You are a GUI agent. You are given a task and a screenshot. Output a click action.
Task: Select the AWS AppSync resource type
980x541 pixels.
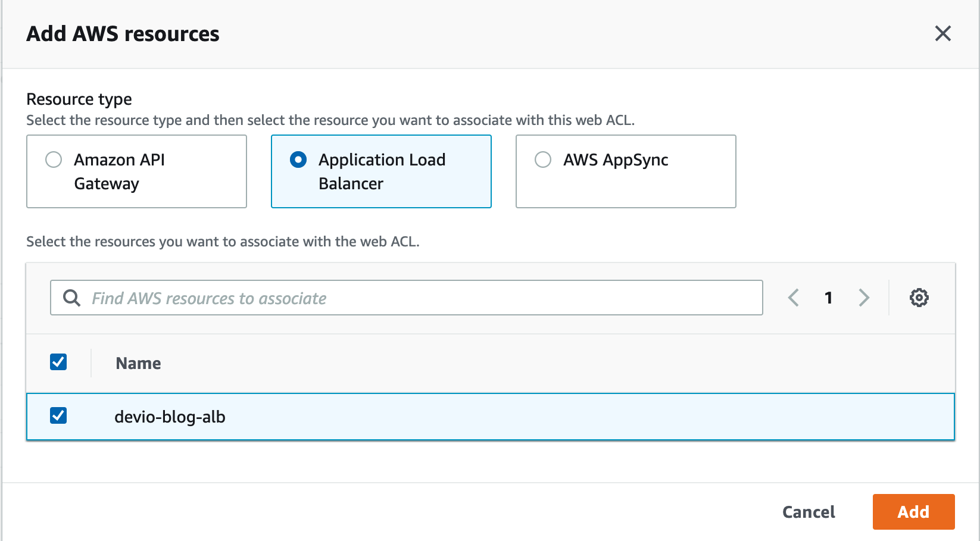click(542, 160)
